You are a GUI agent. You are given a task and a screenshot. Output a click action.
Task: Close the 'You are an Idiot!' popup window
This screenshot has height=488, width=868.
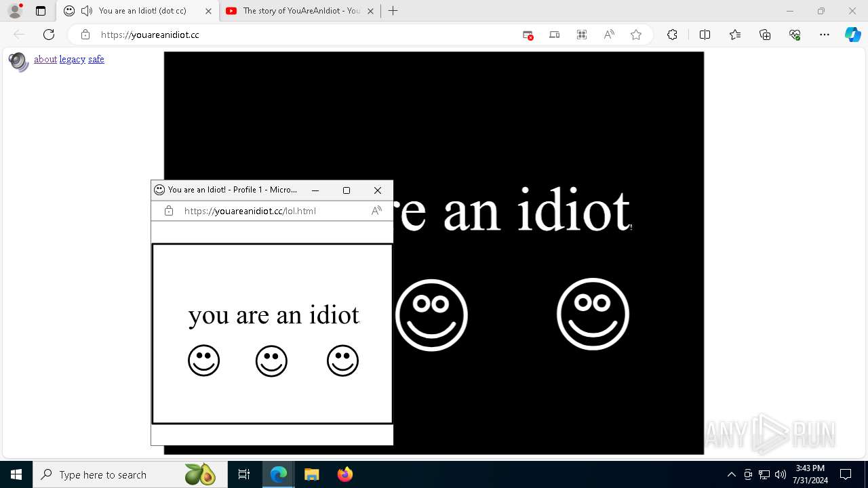pyautogui.click(x=378, y=190)
